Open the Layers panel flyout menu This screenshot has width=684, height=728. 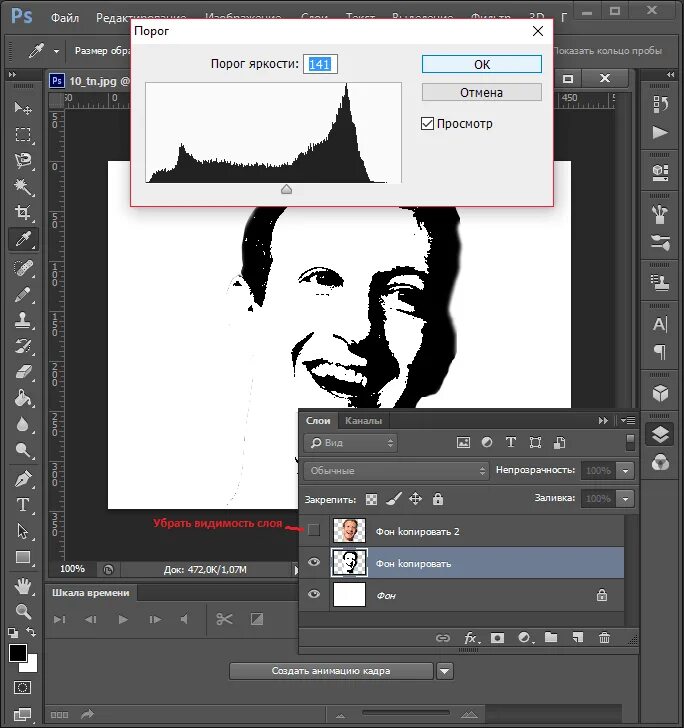point(628,421)
